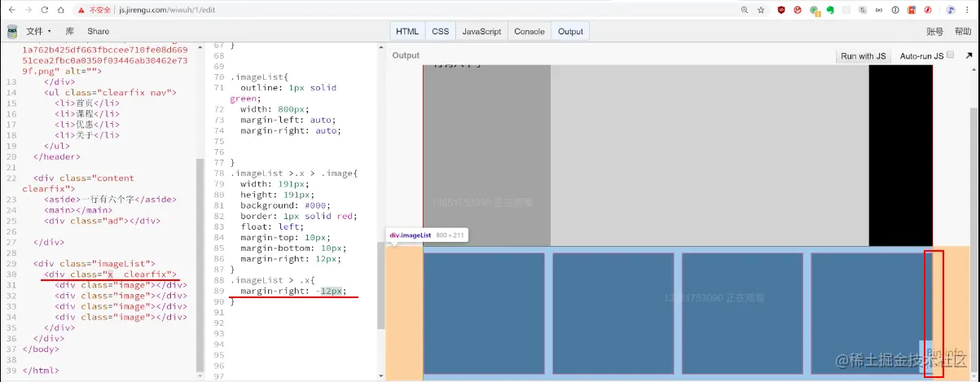This screenshot has height=382, width=980.
Task: Click the browser back arrow
Action: (x=11, y=10)
